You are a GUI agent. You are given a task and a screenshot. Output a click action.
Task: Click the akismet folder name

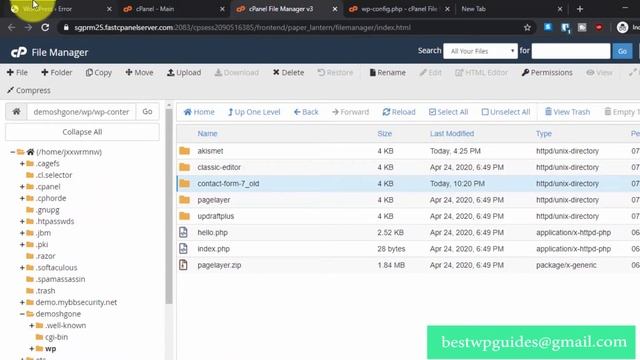(210, 151)
